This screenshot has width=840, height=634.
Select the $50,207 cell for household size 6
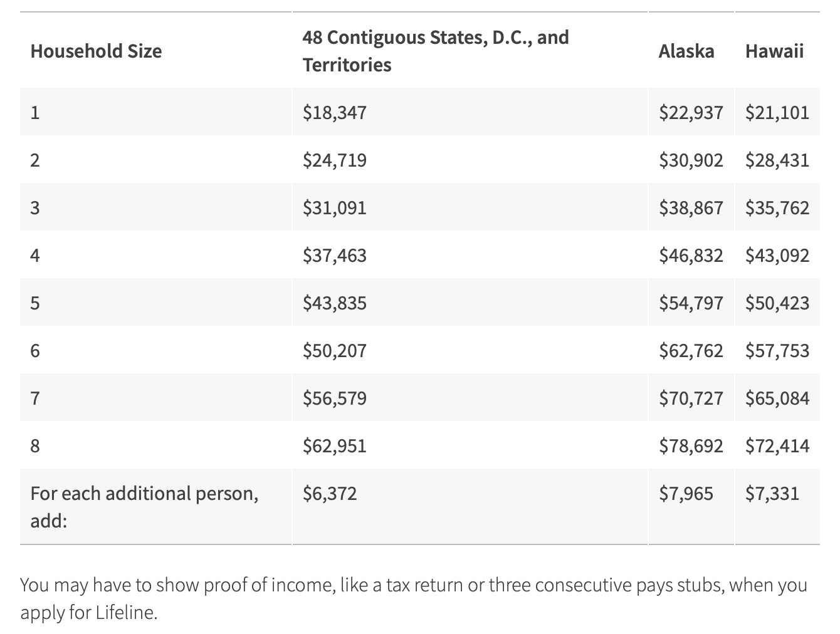tap(335, 350)
